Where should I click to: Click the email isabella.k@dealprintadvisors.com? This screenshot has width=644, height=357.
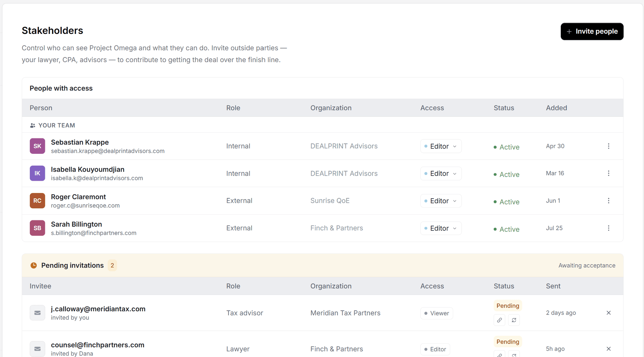[97, 178]
